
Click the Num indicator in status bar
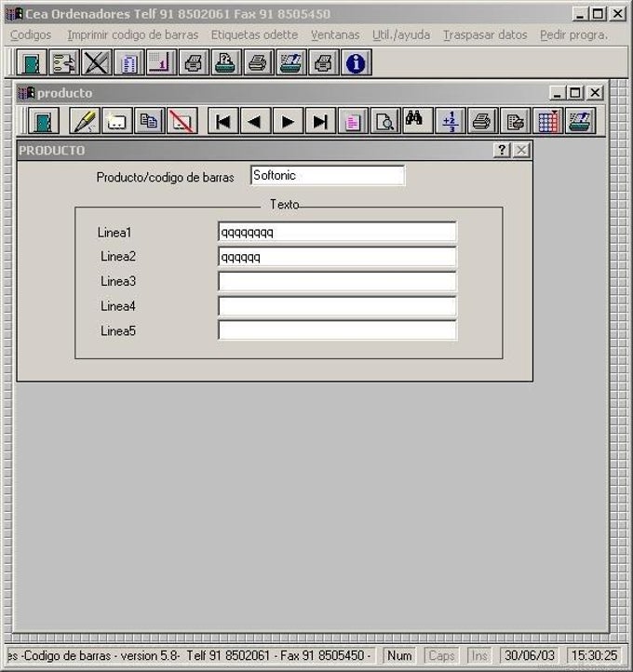coord(400,655)
